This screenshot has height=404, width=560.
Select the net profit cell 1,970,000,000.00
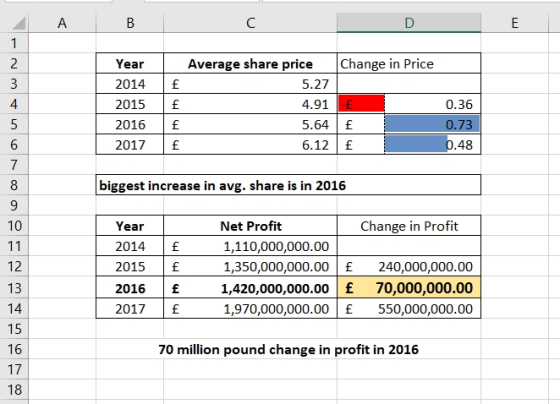[x=250, y=309]
